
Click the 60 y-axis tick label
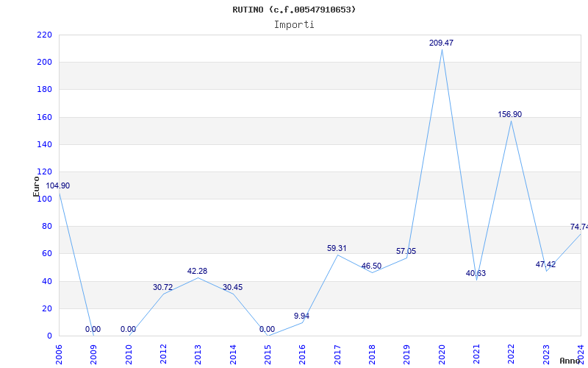(46, 254)
